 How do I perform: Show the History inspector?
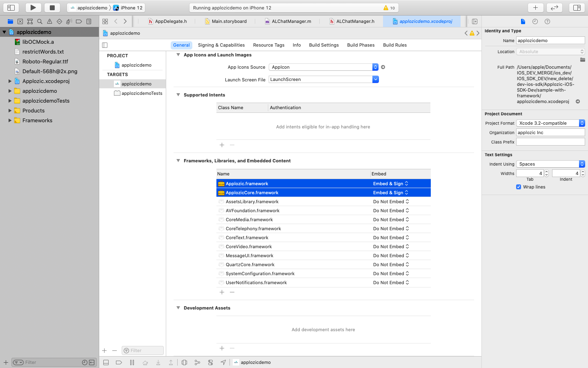[535, 21]
